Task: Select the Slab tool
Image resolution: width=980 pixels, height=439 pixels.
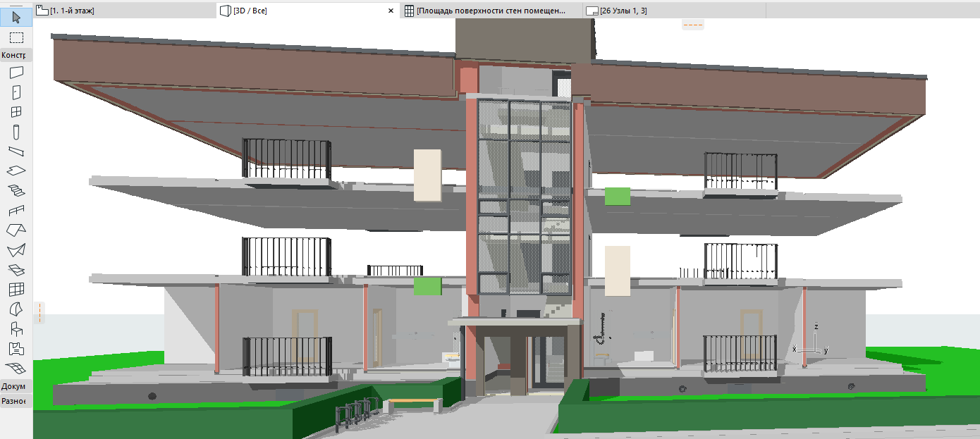Action: pyautogui.click(x=16, y=171)
